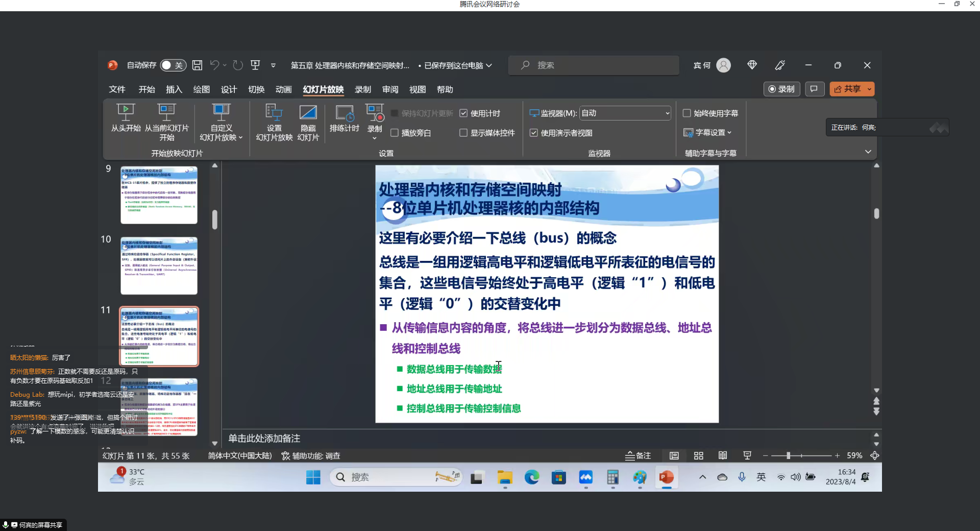Screen dimensions: 980x531
Task: Switch to 动画 ribbon tab
Action: pos(283,89)
